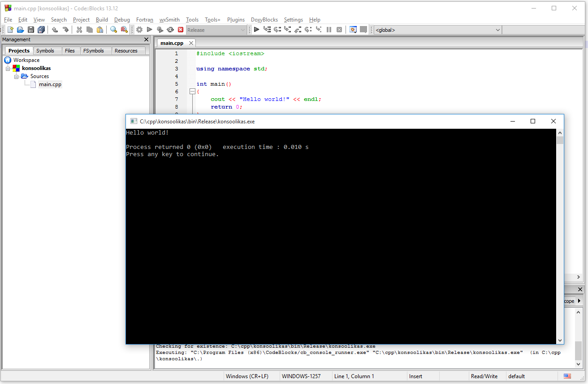Click the Debug/Continue play icon

(x=256, y=30)
